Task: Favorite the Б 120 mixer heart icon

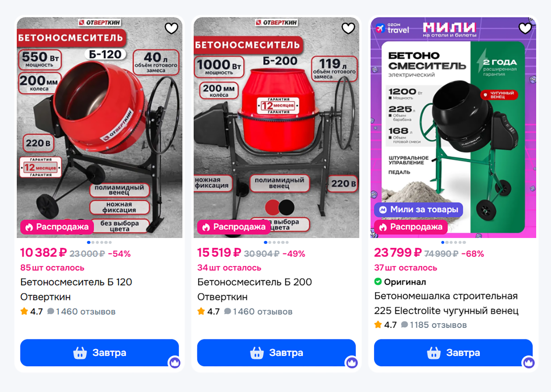Action: [x=171, y=28]
